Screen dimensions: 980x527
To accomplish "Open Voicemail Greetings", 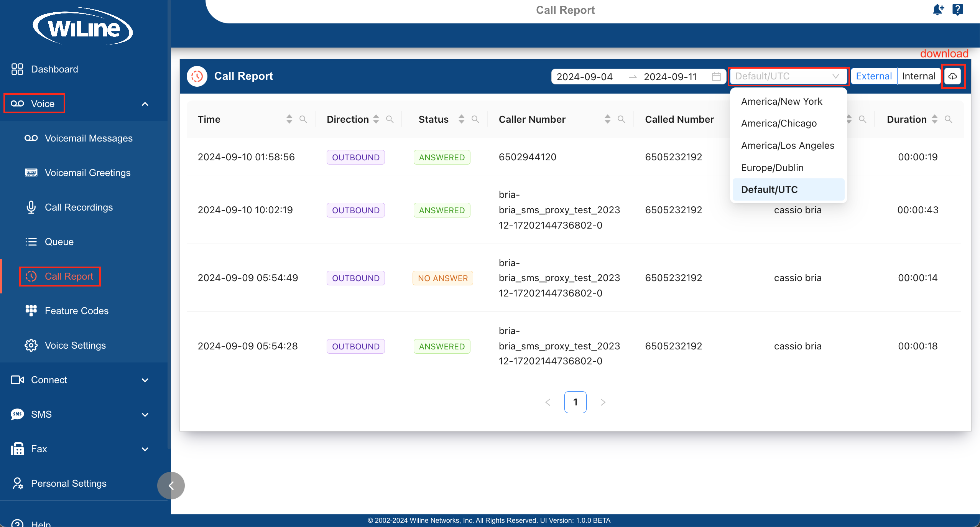I will pyautogui.click(x=88, y=173).
